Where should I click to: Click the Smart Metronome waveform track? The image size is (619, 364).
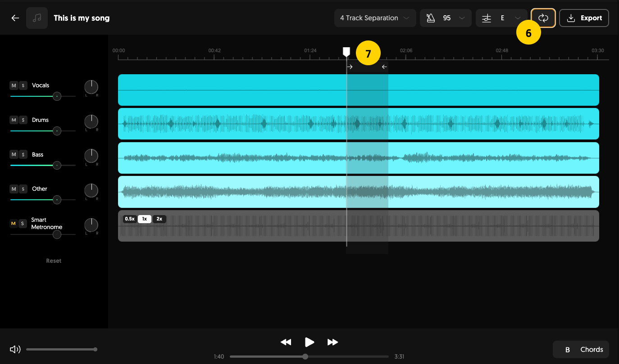[x=359, y=226]
